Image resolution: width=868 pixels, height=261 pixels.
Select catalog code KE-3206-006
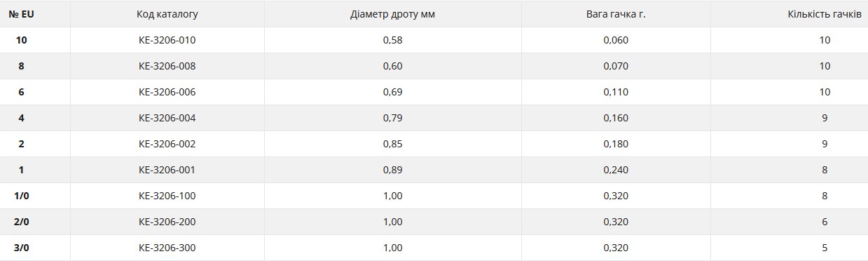pos(167,92)
